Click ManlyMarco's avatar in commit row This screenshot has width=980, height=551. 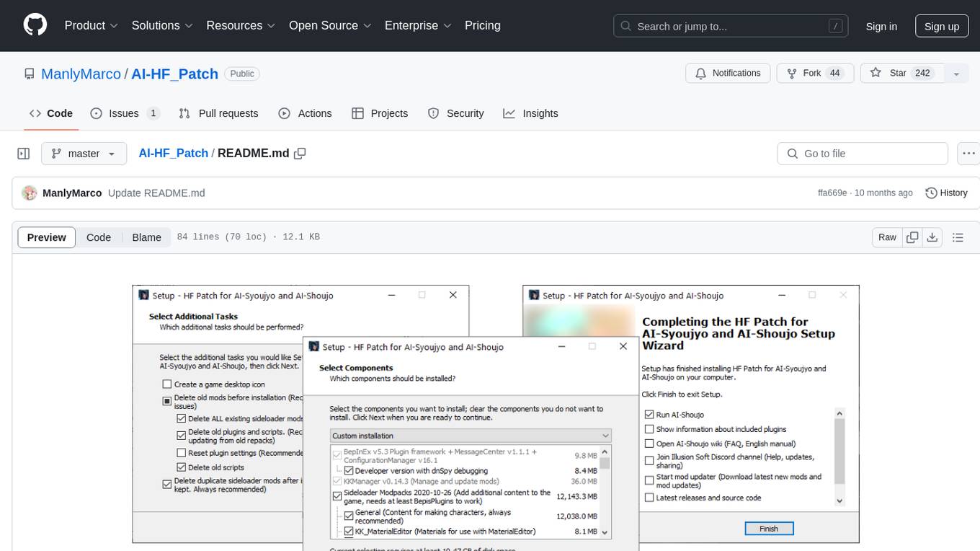(30, 193)
